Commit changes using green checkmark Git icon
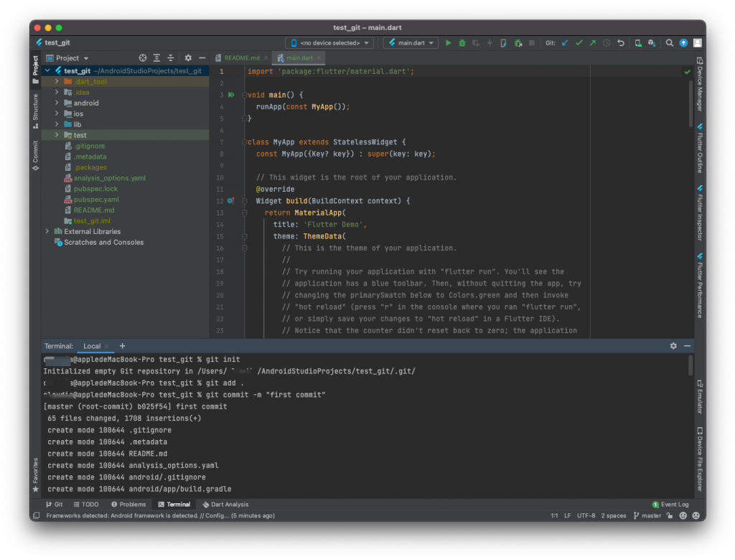735x560 pixels. pos(579,42)
